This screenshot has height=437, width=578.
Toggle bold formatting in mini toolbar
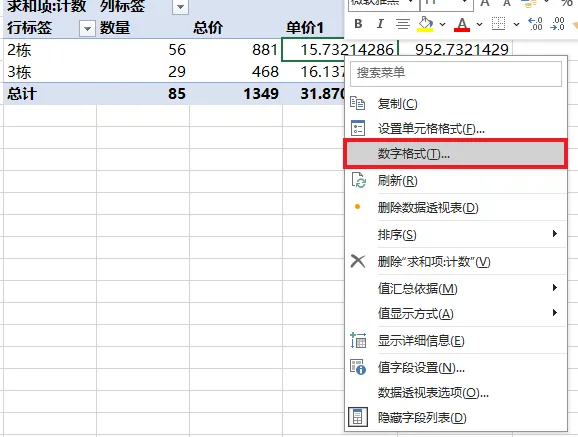[358, 24]
